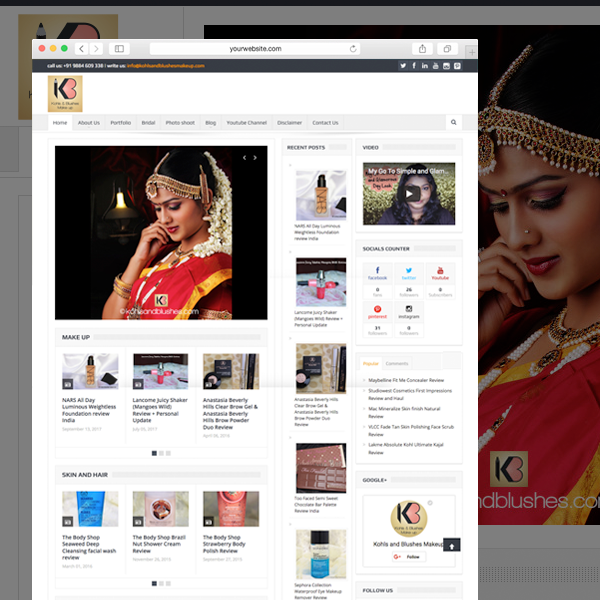Viewport: 600px width, 600px height.
Task: Click Too Faced Chocolate Bar palette thumbnail
Action: tap(321, 468)
